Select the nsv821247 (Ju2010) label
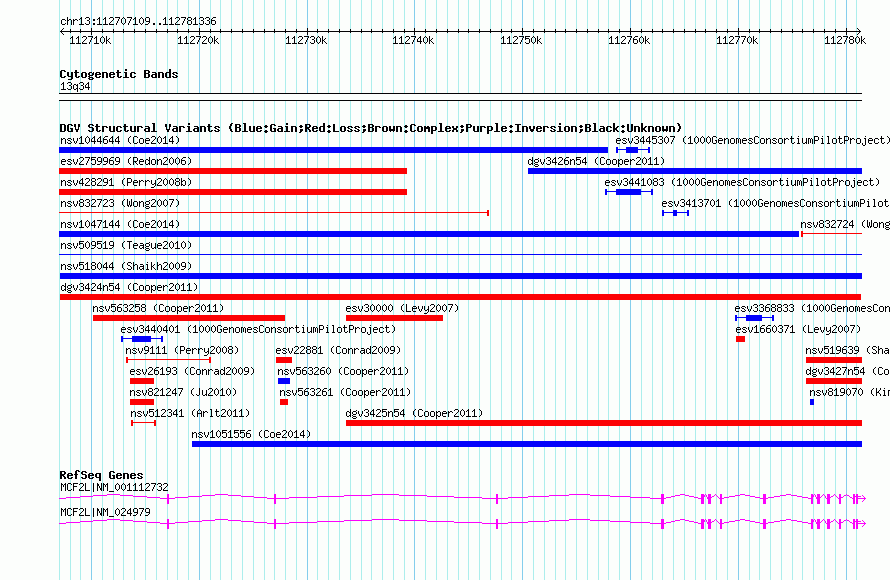Viewport: 890px width, 580px height. (x=183, y=392)
